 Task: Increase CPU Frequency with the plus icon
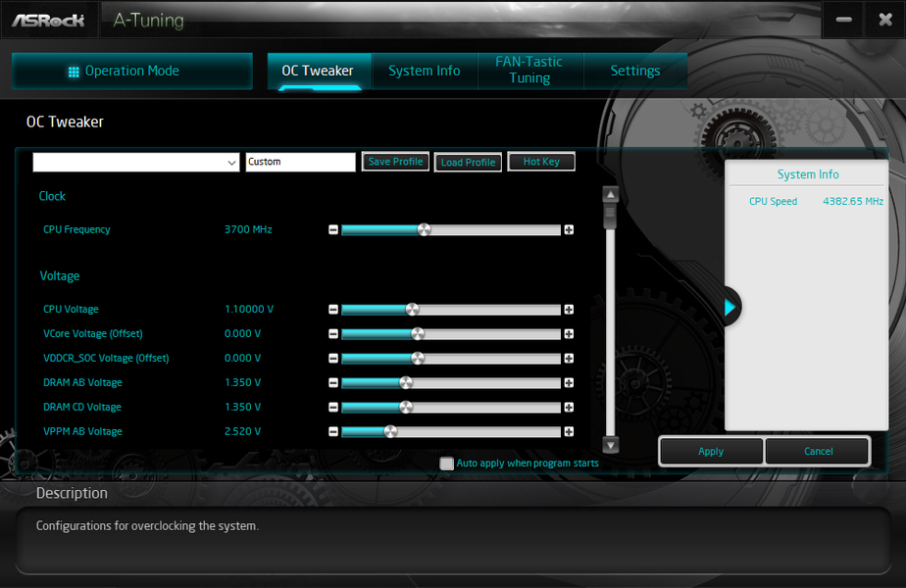pos(569,230)
